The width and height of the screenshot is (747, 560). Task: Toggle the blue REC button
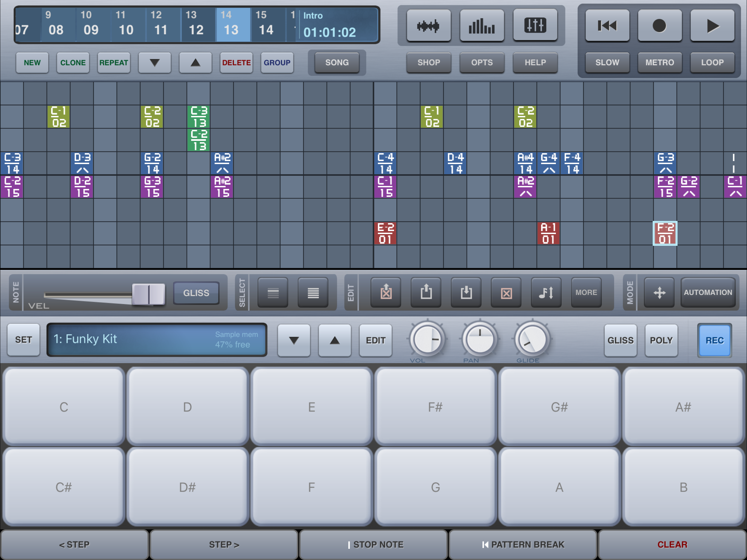(714, 340)
